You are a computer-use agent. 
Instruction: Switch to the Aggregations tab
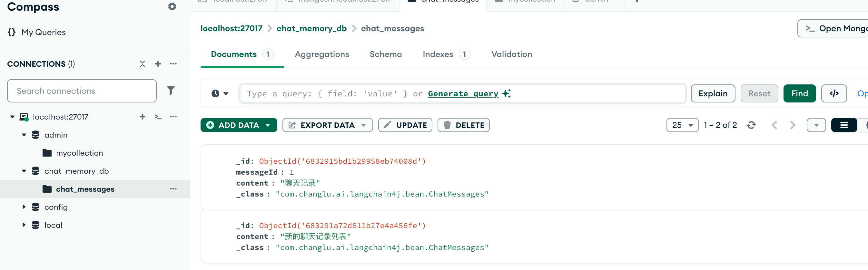pos(322,54)
